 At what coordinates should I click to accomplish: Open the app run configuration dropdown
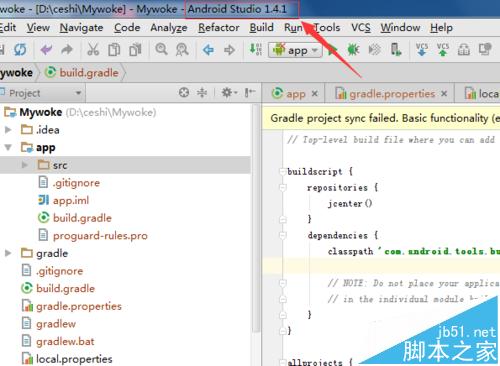[x=295, y=50]
